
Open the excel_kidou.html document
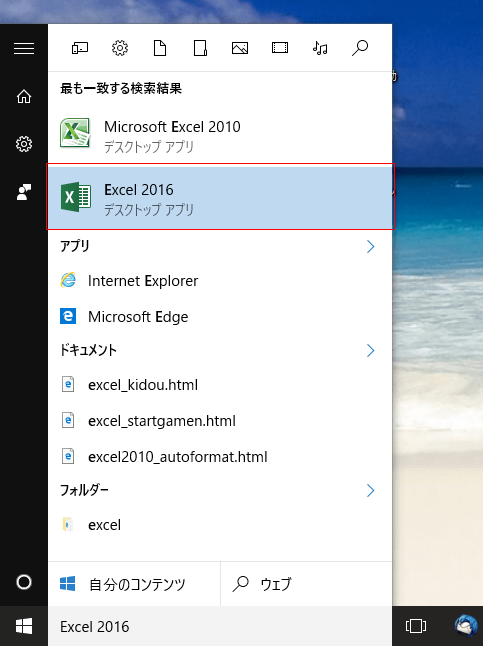tap(220, 385)
